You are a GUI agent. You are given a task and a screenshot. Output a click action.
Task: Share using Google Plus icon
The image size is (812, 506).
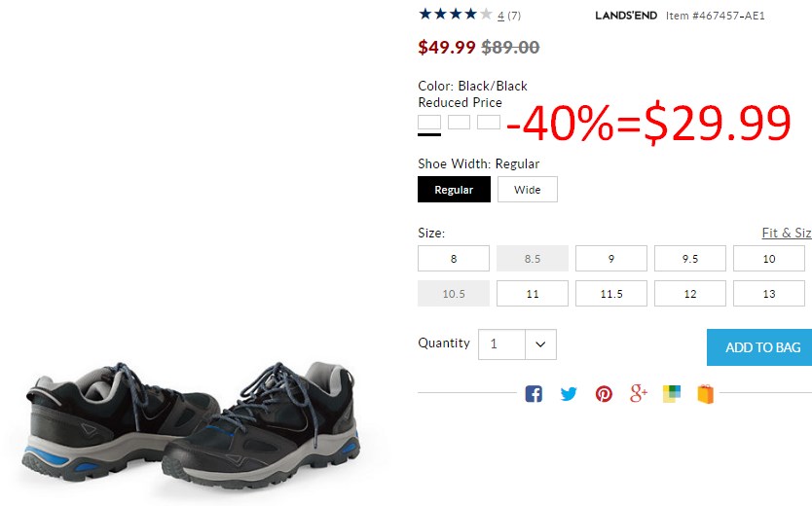point(639,393)
